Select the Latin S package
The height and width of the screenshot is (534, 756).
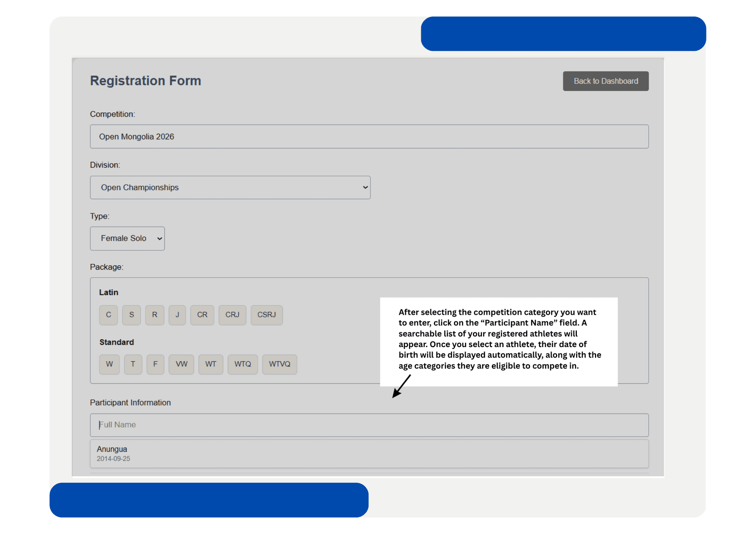coord(132,315)
